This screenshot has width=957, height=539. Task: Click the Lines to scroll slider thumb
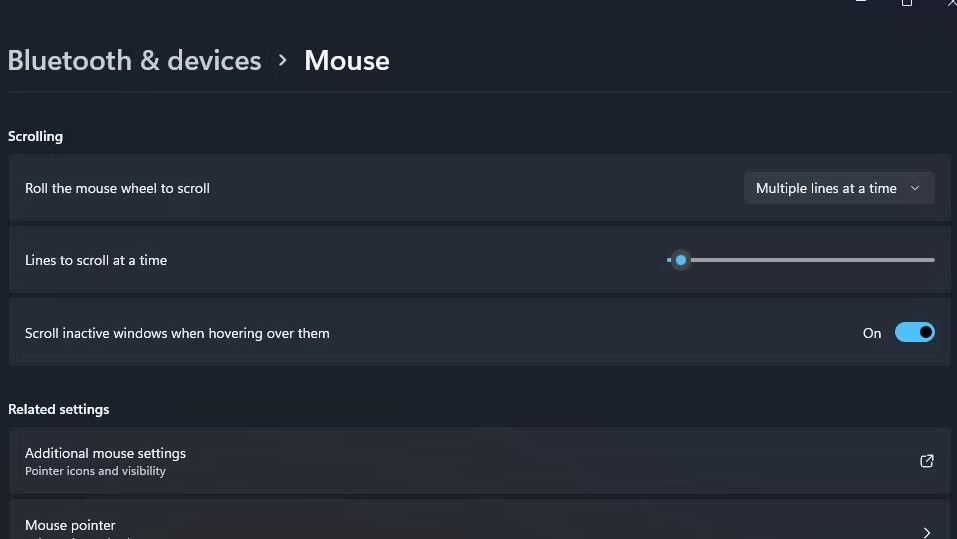coord(681,260)
